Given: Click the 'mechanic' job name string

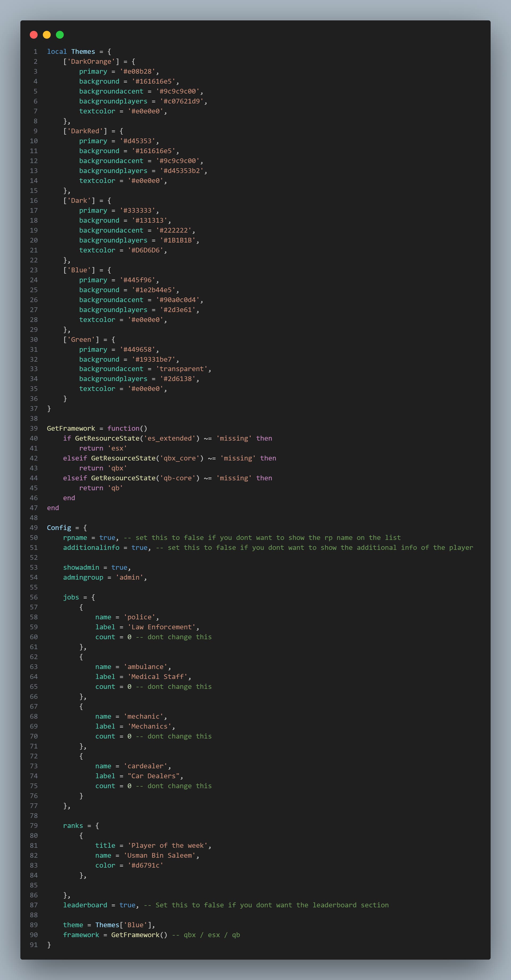Looking at the screenshot, I should point(143,716).
